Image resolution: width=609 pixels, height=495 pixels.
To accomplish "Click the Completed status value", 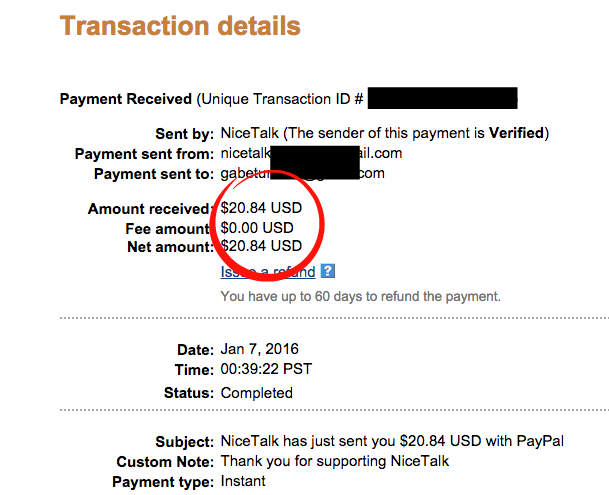I will click(x=257, y=393).
